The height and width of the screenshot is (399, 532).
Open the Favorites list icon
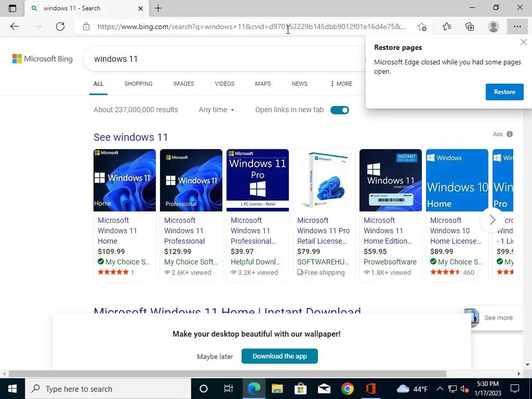pyautogui.click(x=447, y=26)
